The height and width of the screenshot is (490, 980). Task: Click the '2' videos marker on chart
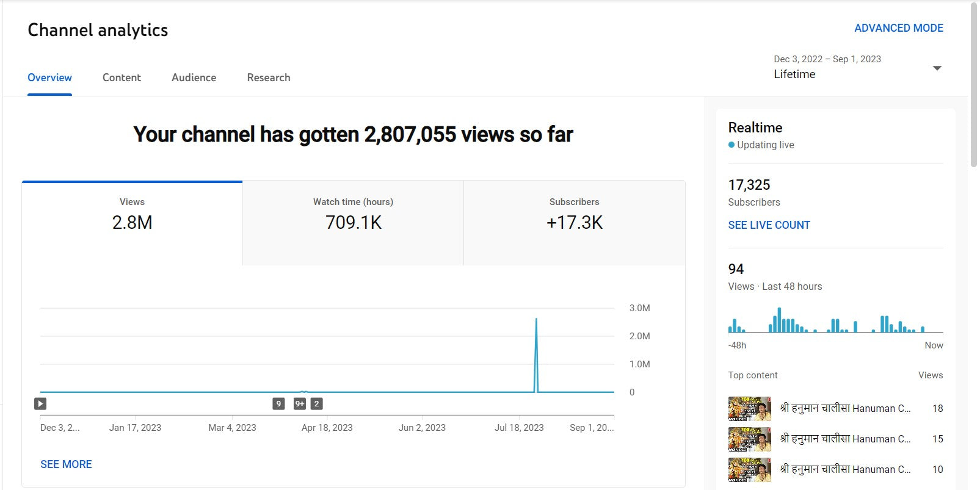316,403
